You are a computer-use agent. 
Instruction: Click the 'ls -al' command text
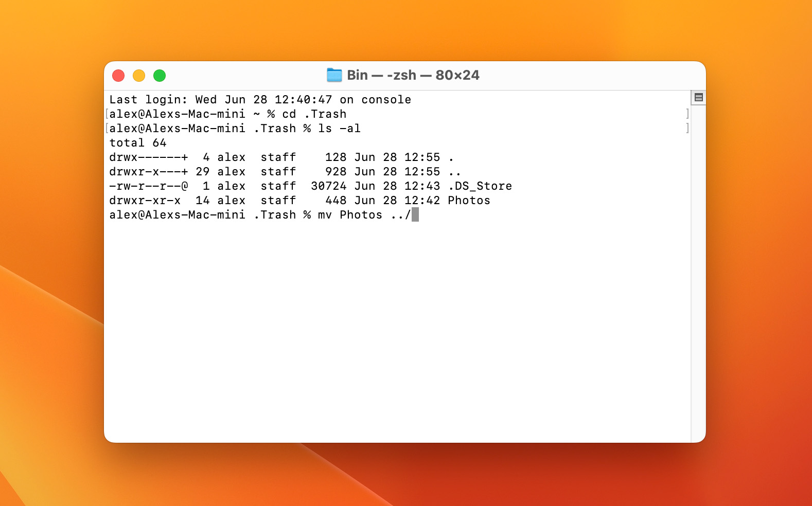click(x=339, y=129)
